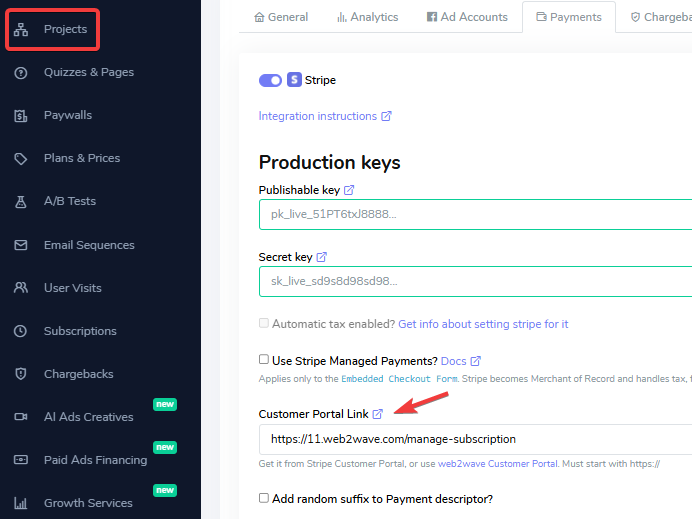Open the Docs link for Managed Payments
692x519 pixels.
(454, 361)
